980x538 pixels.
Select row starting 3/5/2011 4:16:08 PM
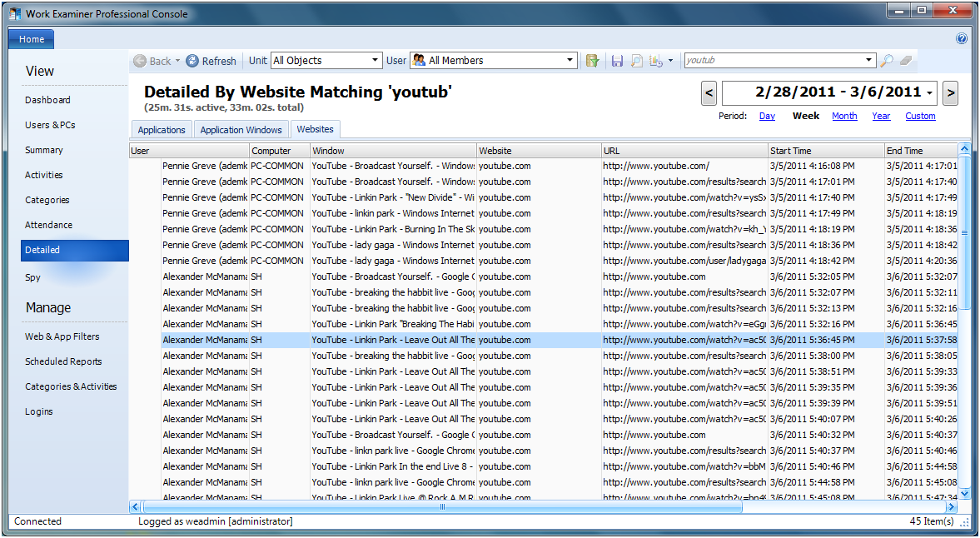tap(543, 167)
